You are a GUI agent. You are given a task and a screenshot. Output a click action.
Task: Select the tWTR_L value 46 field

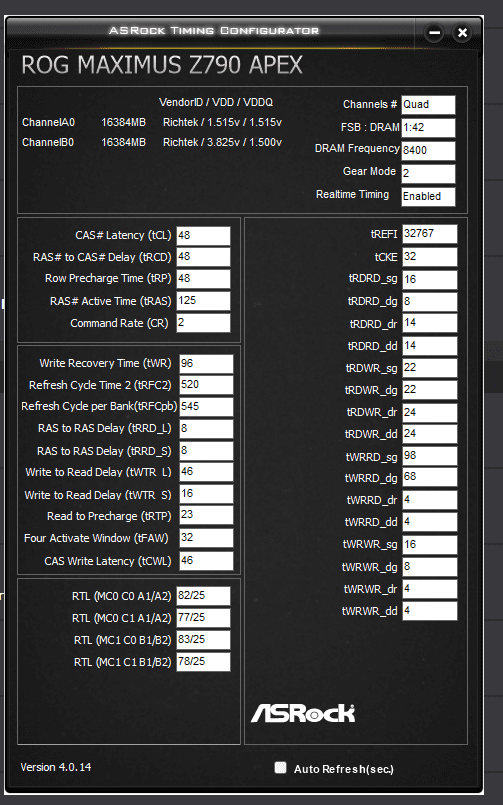pyautogui.click(x=206, y=472)
